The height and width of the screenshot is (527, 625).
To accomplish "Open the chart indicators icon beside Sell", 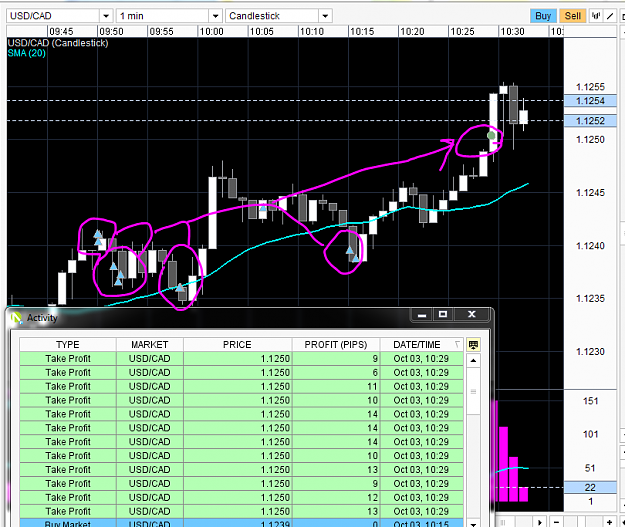I will coord(596,16).
